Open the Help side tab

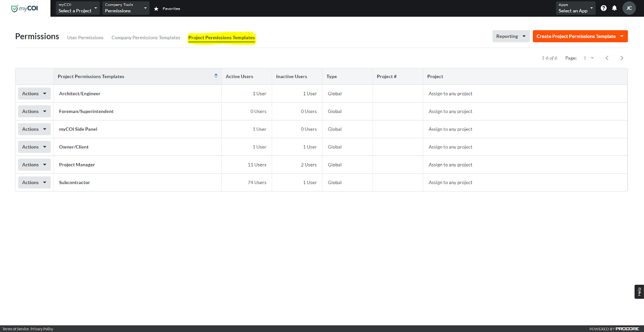[x=639, y=292]
